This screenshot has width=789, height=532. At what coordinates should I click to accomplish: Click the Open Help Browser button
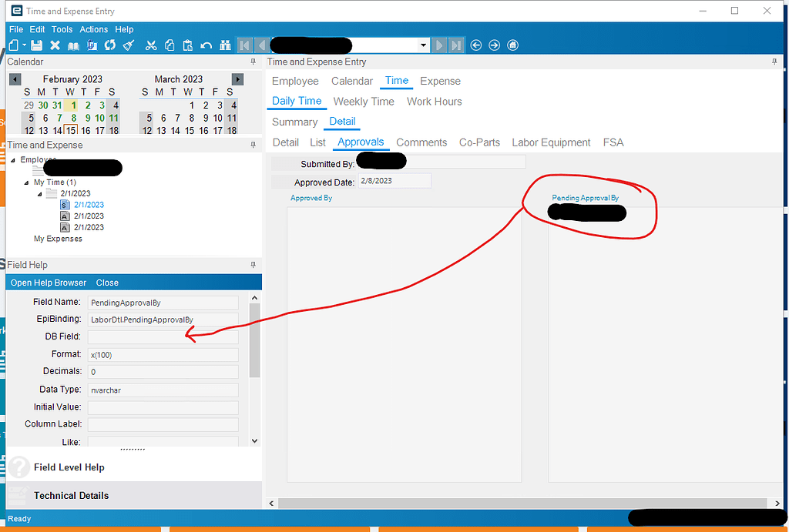(x=47, y=283)
